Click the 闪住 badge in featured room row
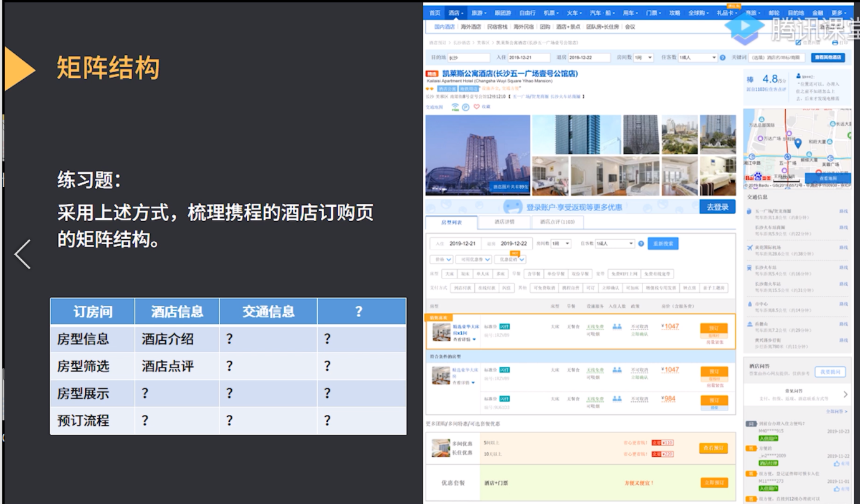Image resolution: width=860 pixels, height=504 pixels. 505,326
